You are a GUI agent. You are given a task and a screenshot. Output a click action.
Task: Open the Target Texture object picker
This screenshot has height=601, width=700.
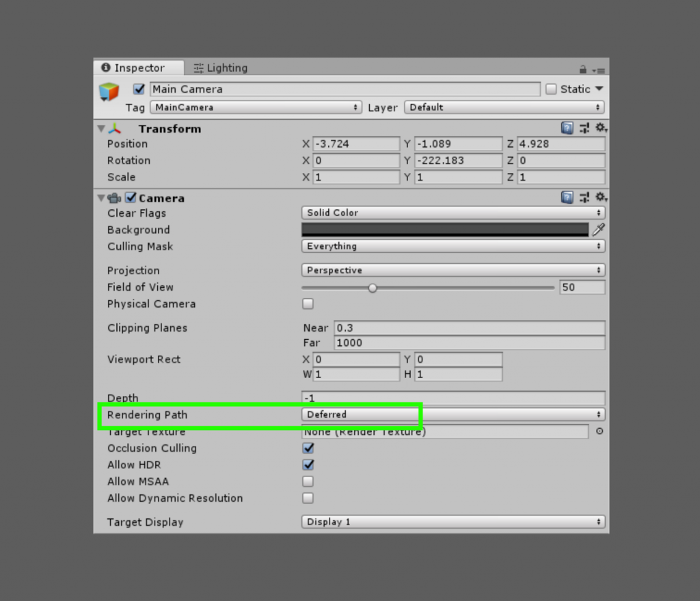[x=600, y=431]
